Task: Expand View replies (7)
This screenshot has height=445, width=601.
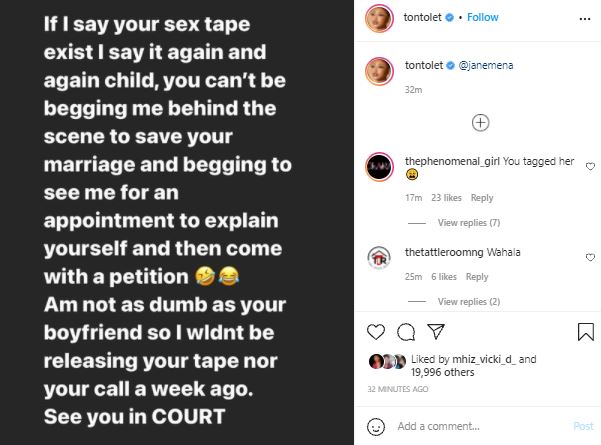Action: coord(468,222)
